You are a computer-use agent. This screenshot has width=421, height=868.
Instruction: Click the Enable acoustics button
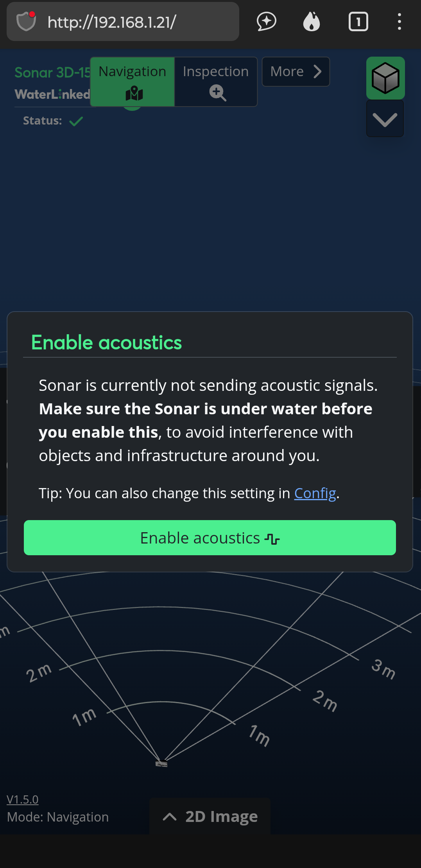point(210,538)
